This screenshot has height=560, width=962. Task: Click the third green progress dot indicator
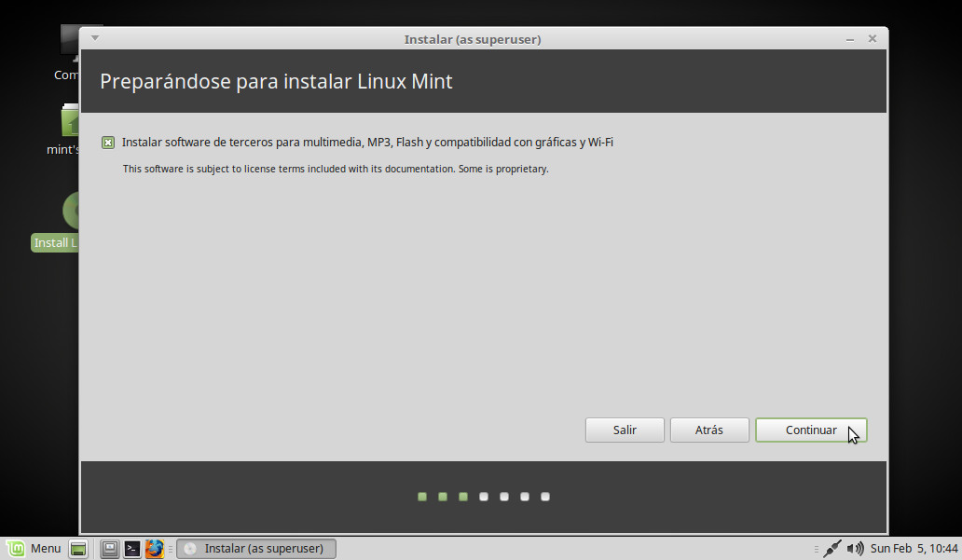click(462, 497)
